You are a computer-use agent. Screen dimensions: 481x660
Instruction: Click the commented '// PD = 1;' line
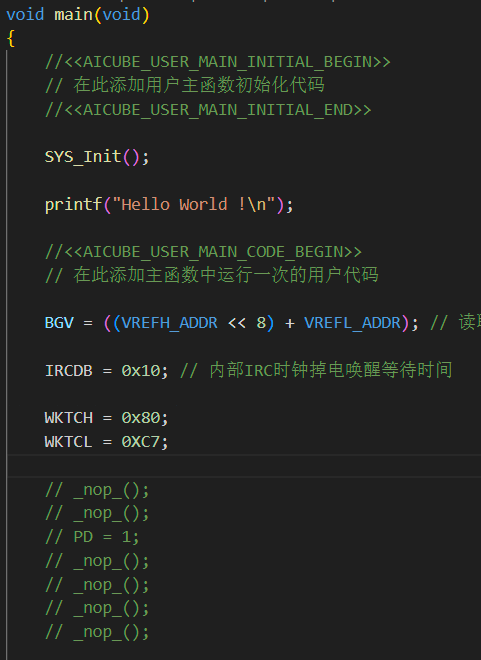(x=92, y=537)
